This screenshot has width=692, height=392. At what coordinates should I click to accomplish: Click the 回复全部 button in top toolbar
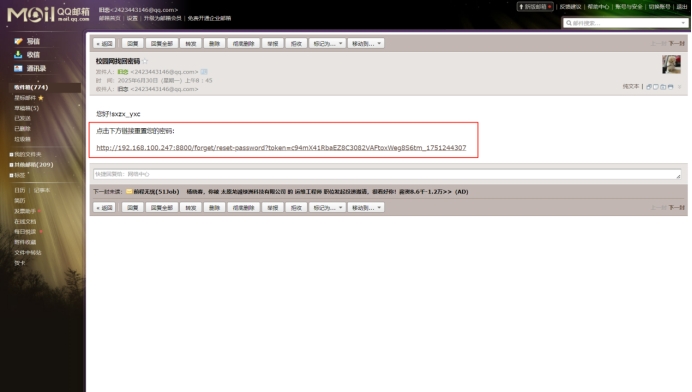pos(162,43)
